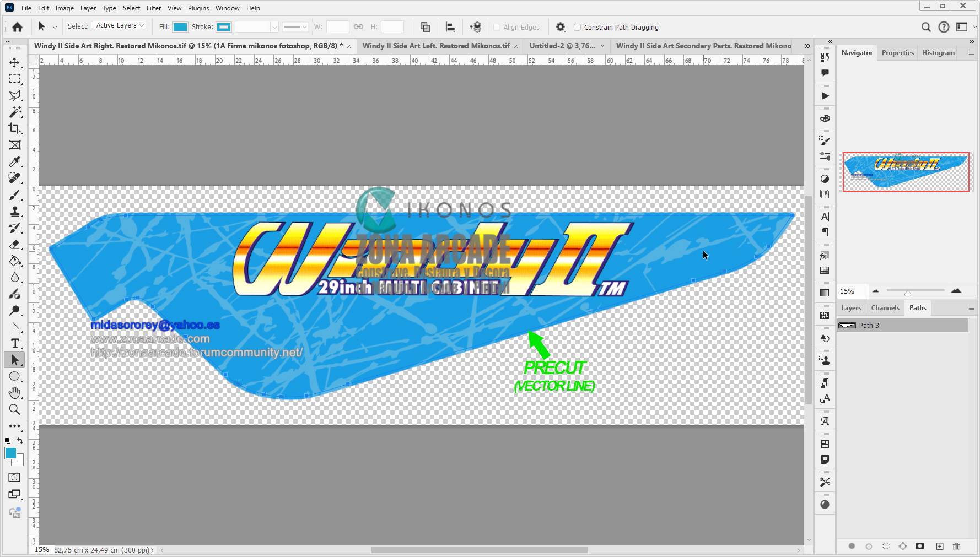This screenshot has height=557, width=980.
Task: Activate the Hand tool
Action: (15, 393)
